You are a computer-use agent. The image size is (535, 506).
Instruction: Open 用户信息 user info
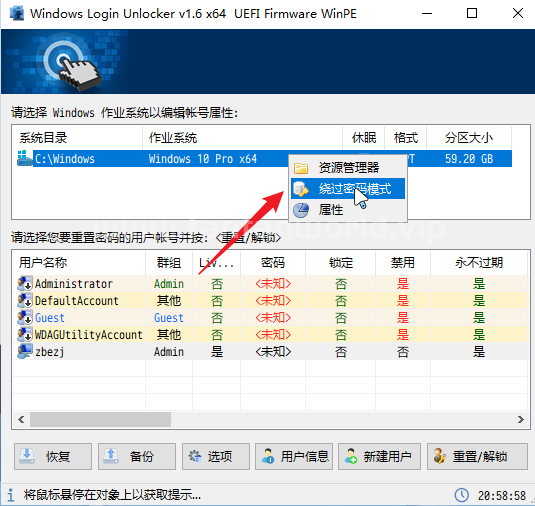pos(294,456)
